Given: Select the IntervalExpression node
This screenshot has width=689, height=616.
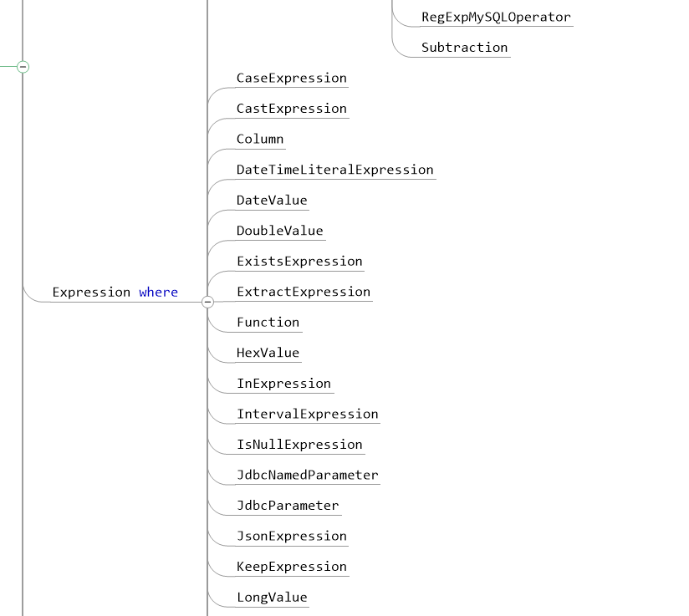Looking at the screenshot, I should tap(308, 414).
